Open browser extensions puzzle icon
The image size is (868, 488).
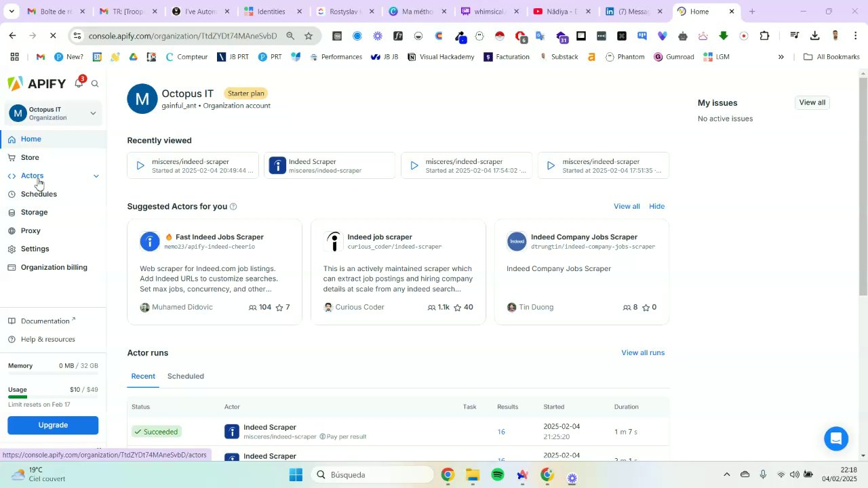click(764, 36)
